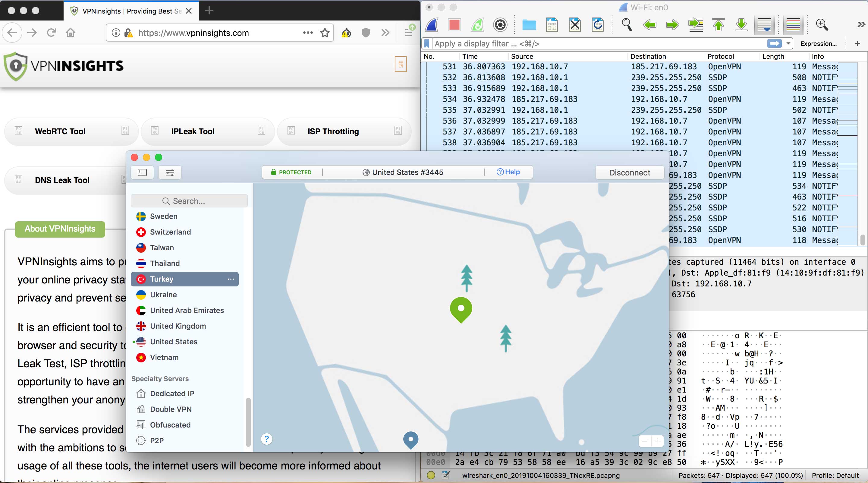Image resolution: width=868 pixels, height=483 pixels.
Task: Open the display filter bookmark menu
Action: pos(427,43)
